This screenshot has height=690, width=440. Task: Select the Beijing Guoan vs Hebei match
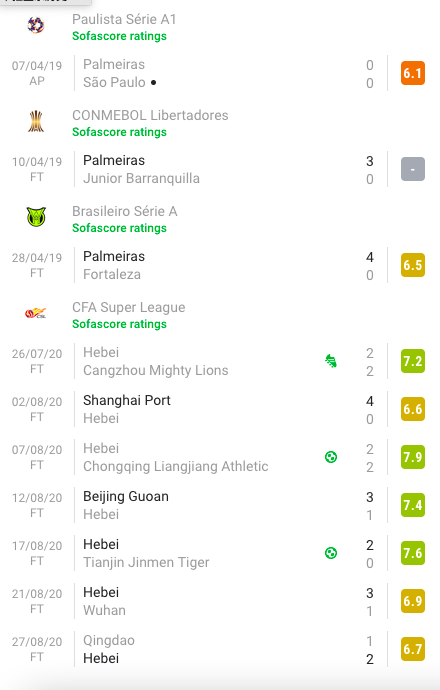(x=220, y=505)
